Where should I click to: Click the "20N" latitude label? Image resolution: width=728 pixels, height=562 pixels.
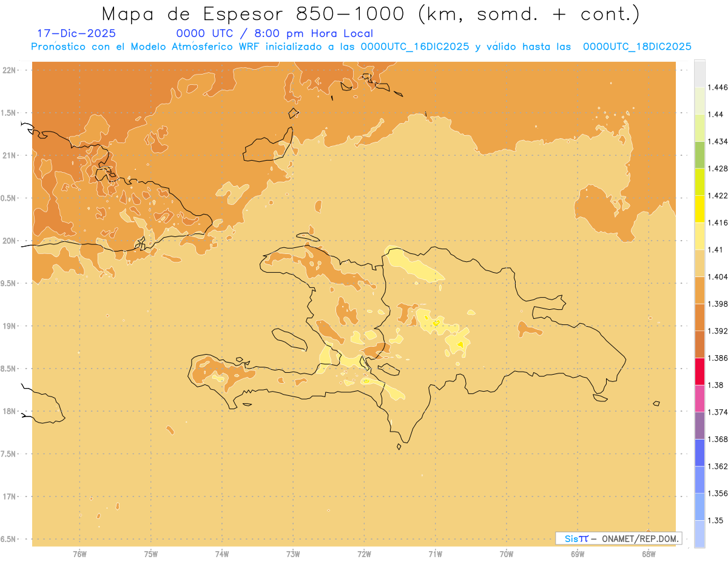[x=9, y=241]
